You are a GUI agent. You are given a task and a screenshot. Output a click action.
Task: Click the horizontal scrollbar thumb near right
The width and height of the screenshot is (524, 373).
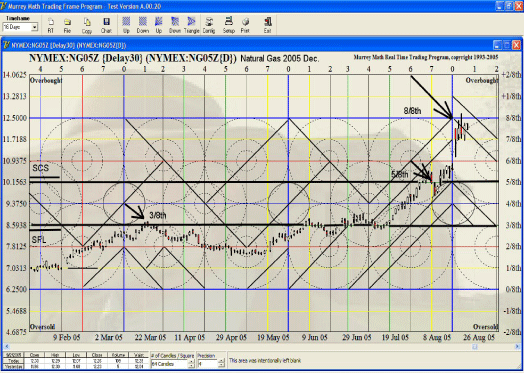coord(475,347)
